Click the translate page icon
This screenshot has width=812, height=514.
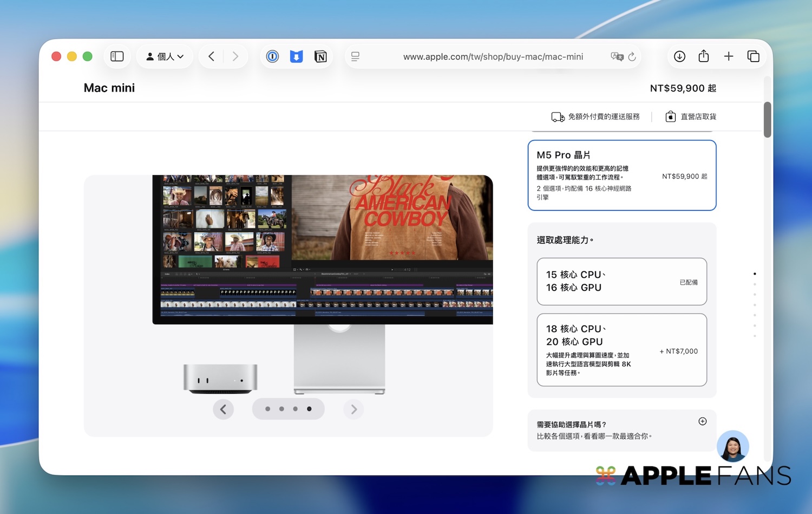click(x=617, y=56)
